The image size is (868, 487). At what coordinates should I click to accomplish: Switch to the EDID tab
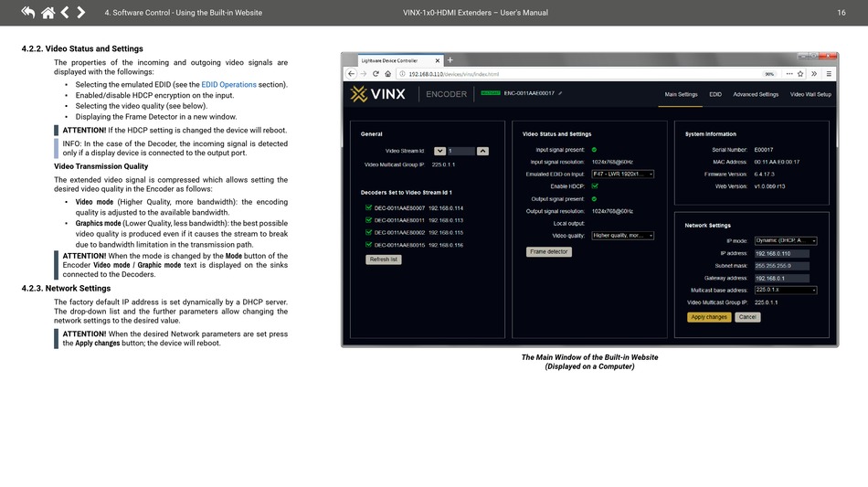715,95
